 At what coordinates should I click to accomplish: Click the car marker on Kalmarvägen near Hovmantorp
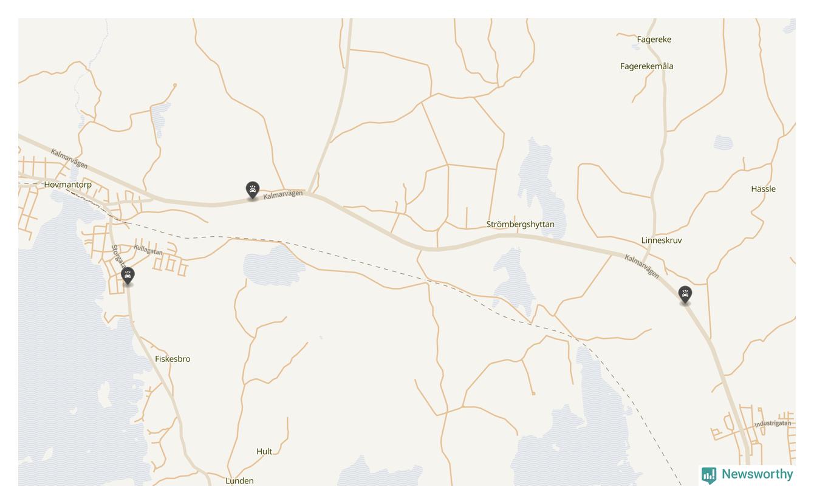pyautogui.click(x=253, y=191)
